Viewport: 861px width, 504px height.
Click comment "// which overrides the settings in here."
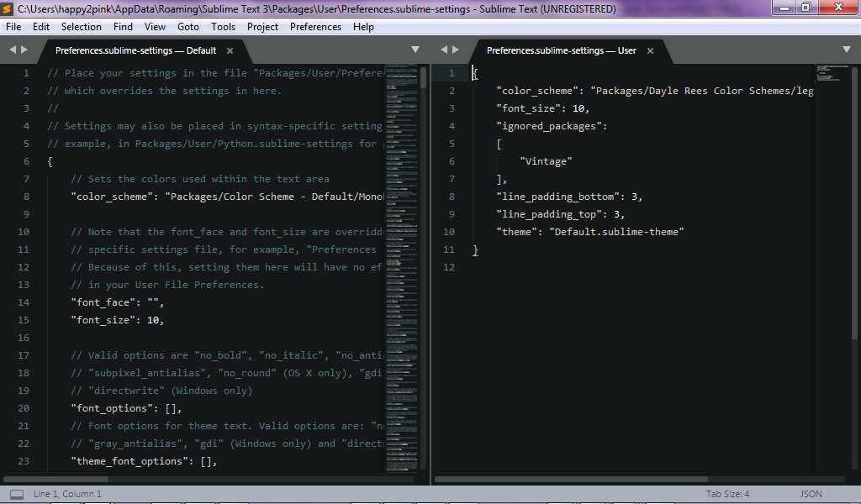[165, 91]
